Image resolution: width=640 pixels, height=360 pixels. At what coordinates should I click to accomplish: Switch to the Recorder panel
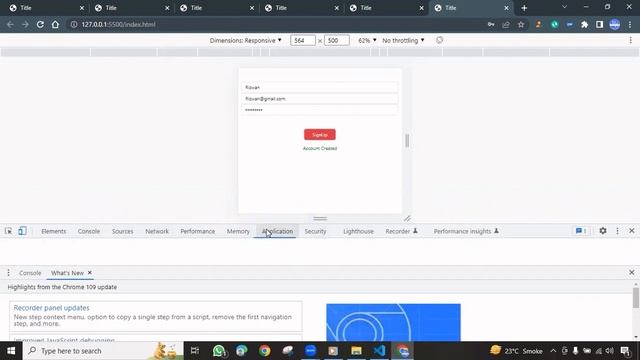(x=401, y=231)
